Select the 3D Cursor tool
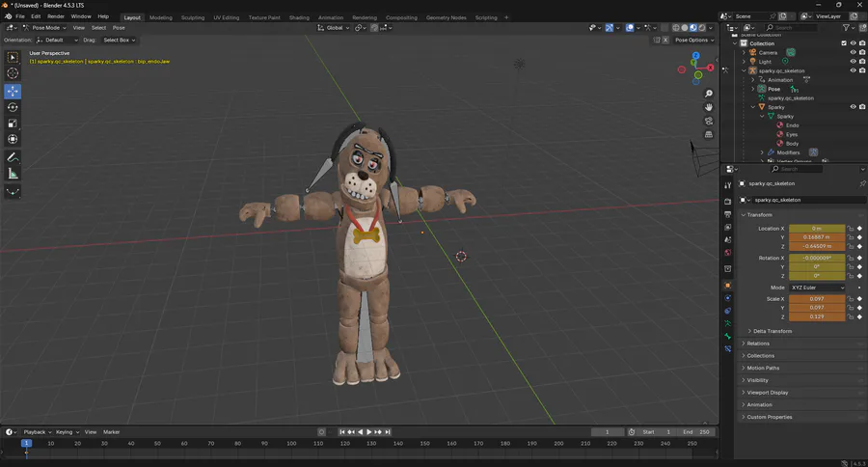 pyautogui.click(x=13, y=73)
